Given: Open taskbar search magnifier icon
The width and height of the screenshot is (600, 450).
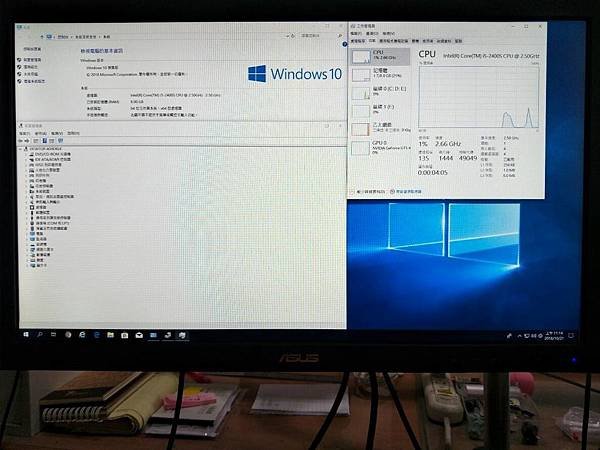Looking at the screenshot, I should (40, 335).
